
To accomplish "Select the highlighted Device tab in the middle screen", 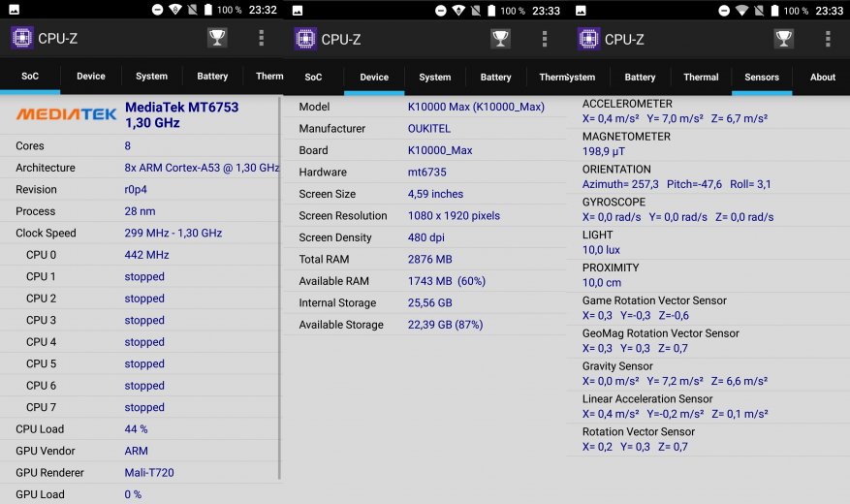I will click(374, 78).
